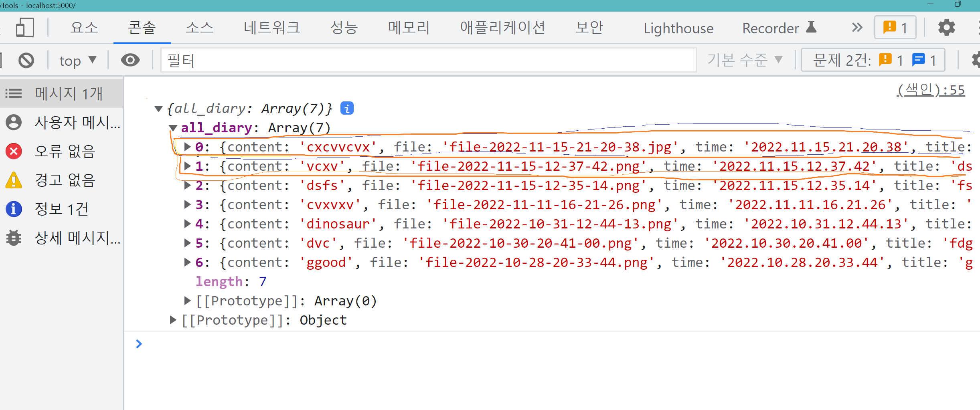Click the '문제 2건' issues button
The height and width of the screenshot is (410, 980).
tap(873, 60)
